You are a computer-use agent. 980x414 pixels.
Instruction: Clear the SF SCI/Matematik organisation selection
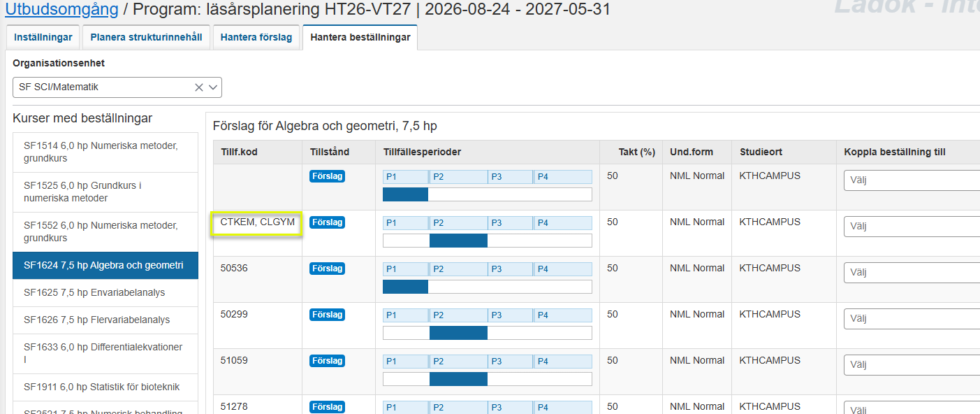(x=199, y=87)
